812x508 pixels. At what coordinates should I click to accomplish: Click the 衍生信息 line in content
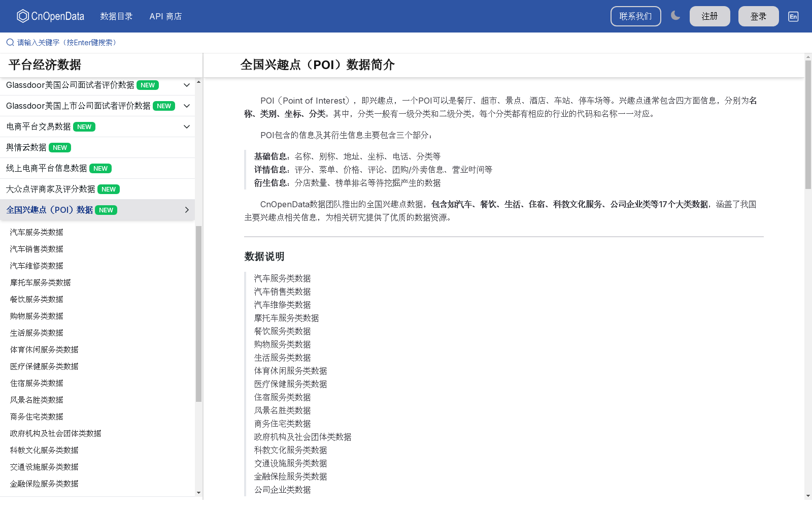pyautogui.click(x=348, y=183)
